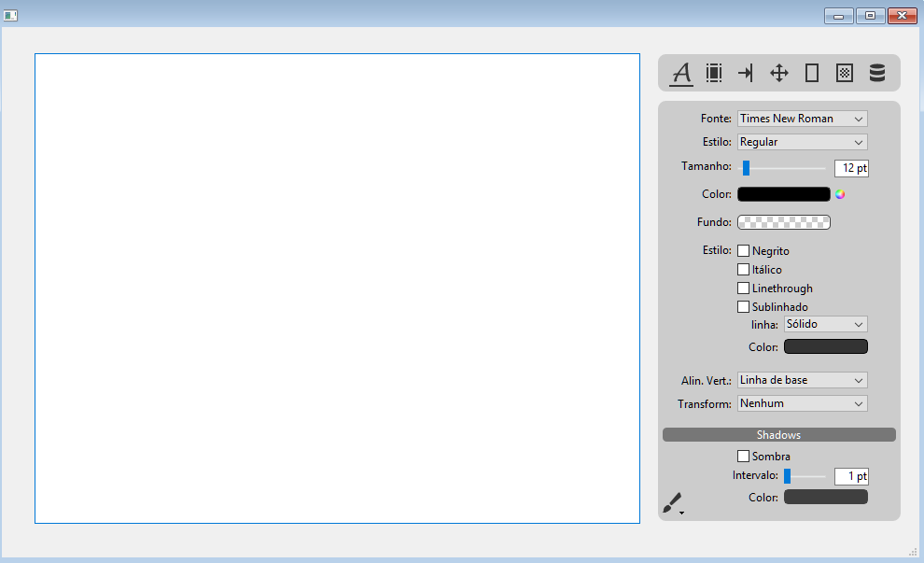Screen dimensions: 924x563
Task: Expand the linha Sólido dropdown
Action: tap(825, 324)
